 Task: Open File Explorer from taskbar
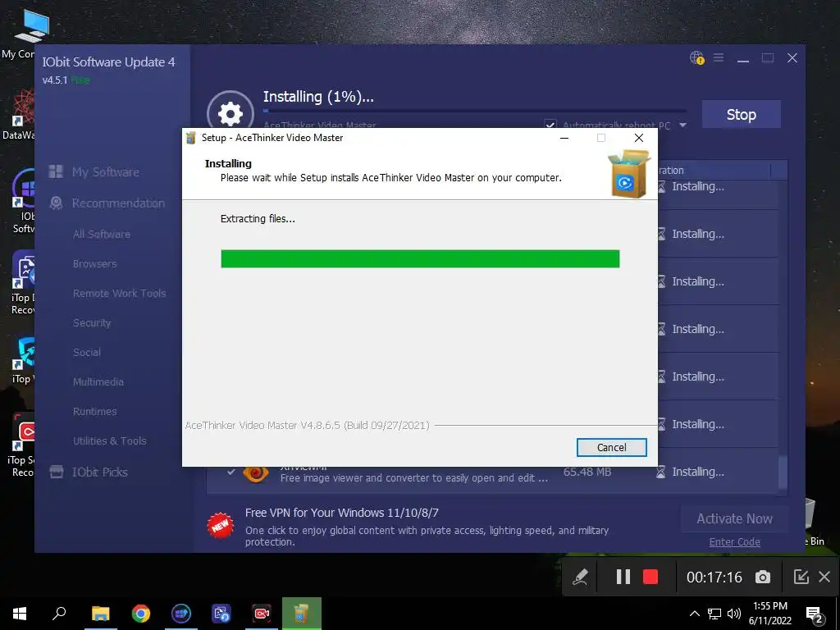pyautogui.click(x=100, y=614)
